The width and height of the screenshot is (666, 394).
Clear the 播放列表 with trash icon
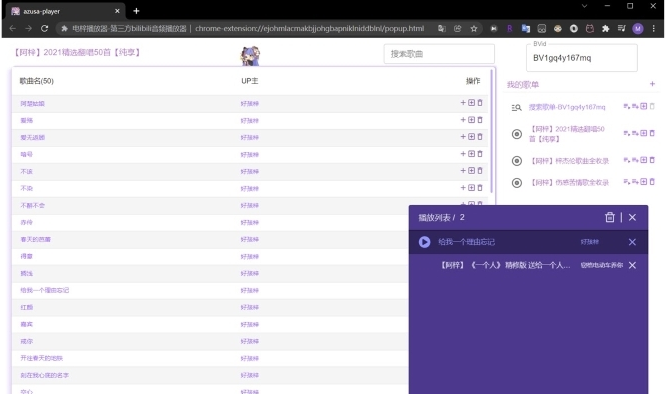pos(610,217)
